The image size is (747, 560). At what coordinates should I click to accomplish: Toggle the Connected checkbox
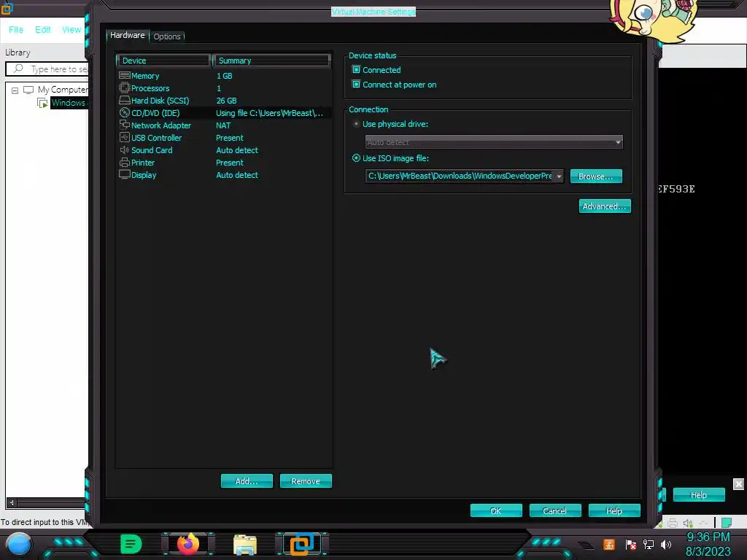point(356,69)
